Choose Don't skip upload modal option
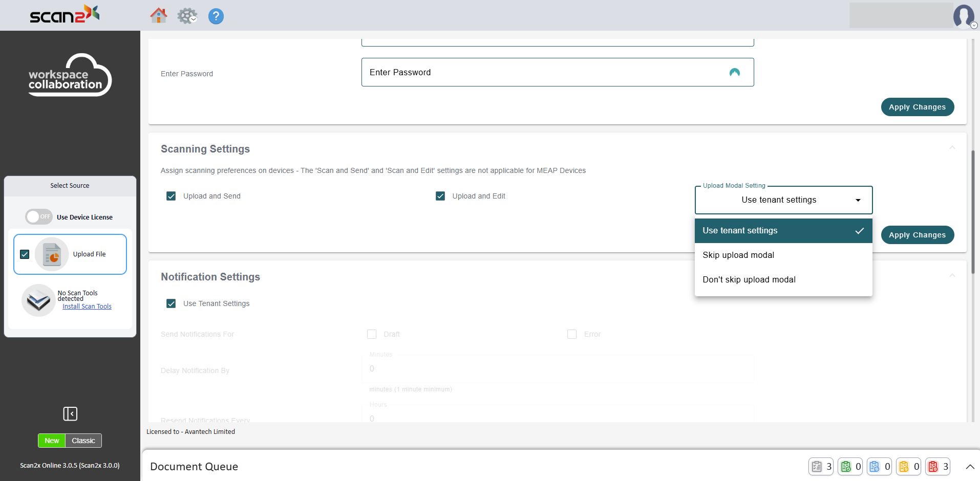 click(x=749, y=279)
